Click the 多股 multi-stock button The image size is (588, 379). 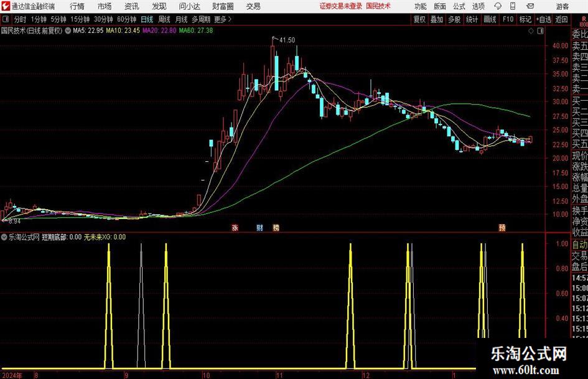454,19
